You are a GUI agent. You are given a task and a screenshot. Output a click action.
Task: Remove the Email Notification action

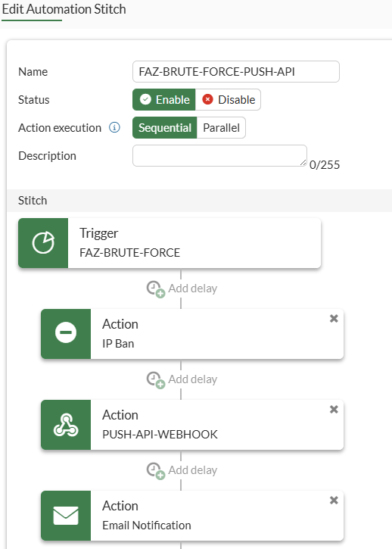pos(334,501)
